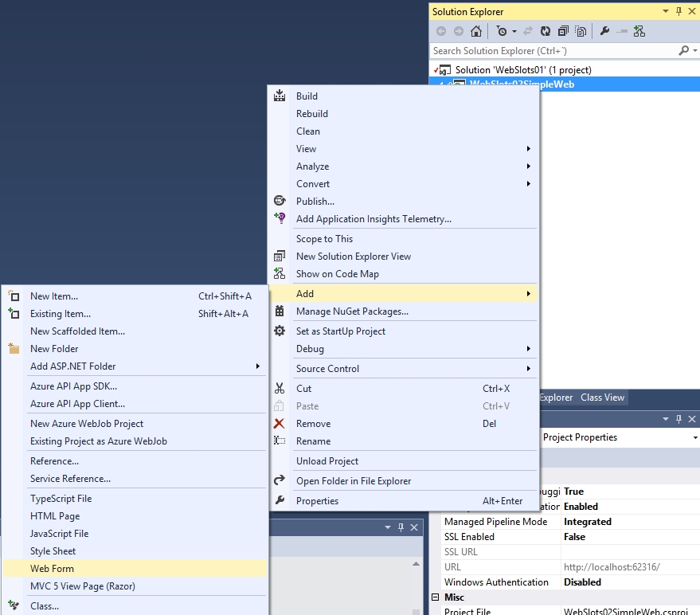Click the search magnifier icon
This screenshot has width=700, height=615.
click(x=683, y=50)
